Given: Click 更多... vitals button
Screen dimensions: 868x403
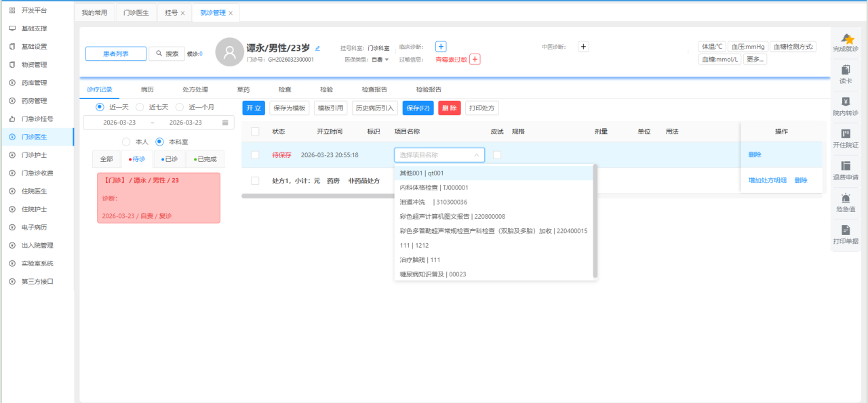Looking at the screenshot, I should tap(755, 60).
